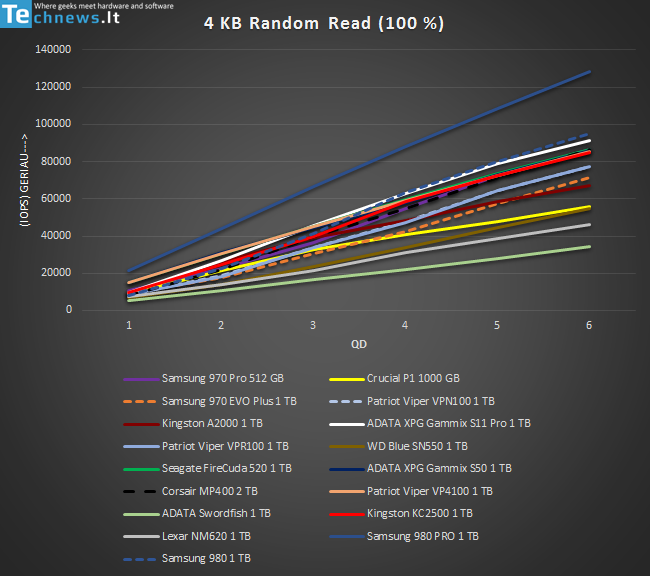Click the blue Samsung 980 PRO legend swatch
650x576 pixels.
[347, 537]
